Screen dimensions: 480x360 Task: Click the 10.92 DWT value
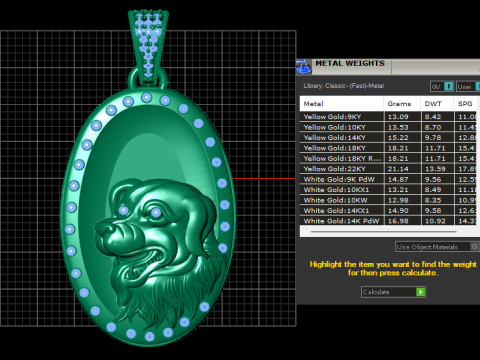435,221
